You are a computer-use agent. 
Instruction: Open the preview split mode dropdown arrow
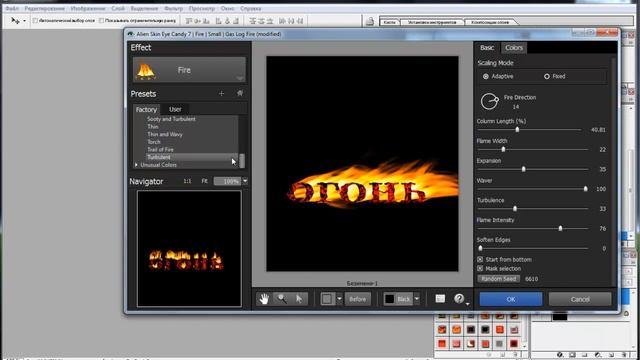point(339,299)
